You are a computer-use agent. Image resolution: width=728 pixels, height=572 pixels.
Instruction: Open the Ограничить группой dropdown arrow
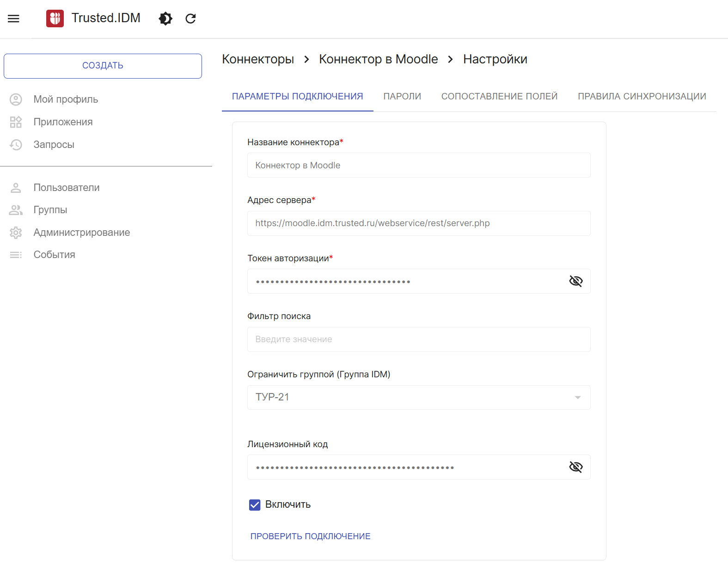(x=577, y=398)
